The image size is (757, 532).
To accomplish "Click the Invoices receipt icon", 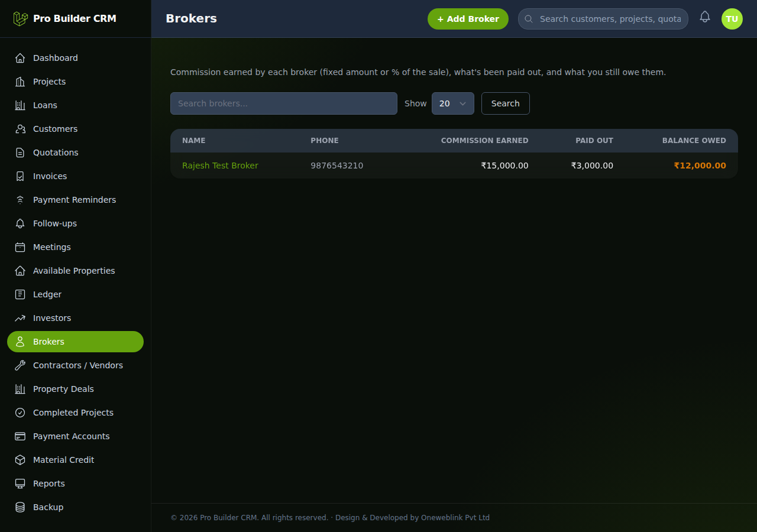I will [20, 176].
